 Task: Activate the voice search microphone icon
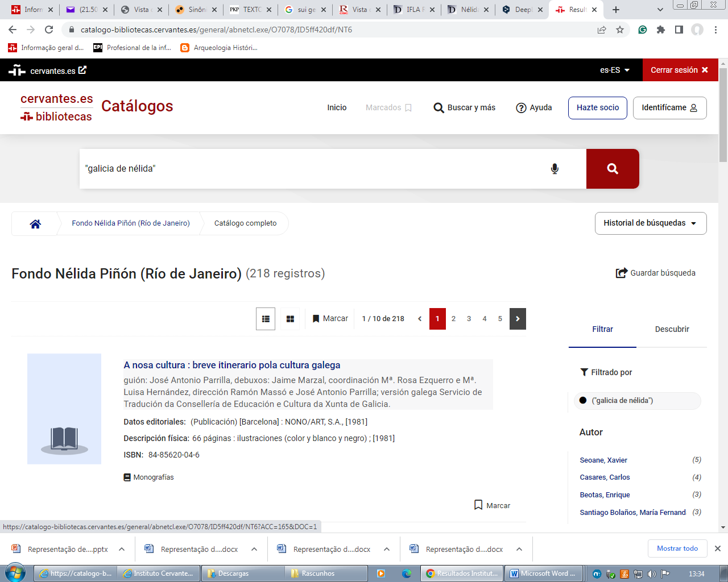(555, 168)
